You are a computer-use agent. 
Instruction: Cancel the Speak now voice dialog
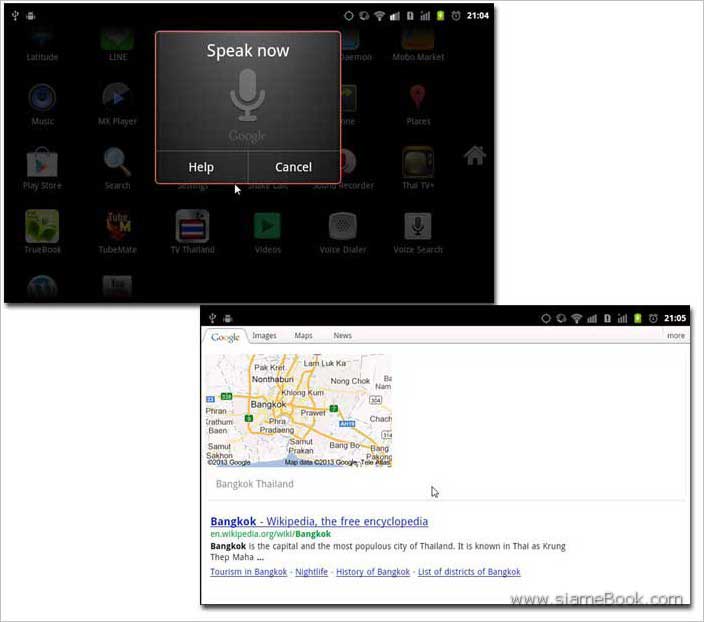pos(294,167)
